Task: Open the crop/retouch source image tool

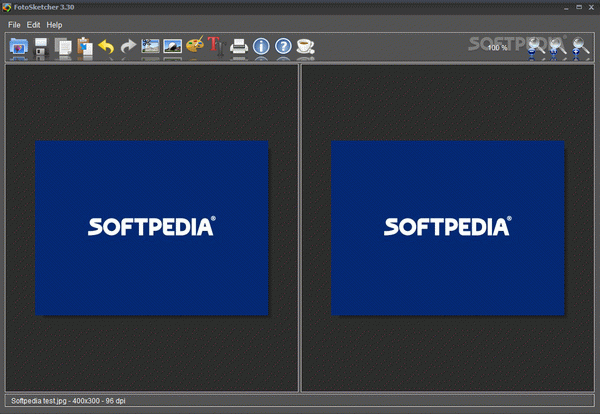Action: coord(150,46)
